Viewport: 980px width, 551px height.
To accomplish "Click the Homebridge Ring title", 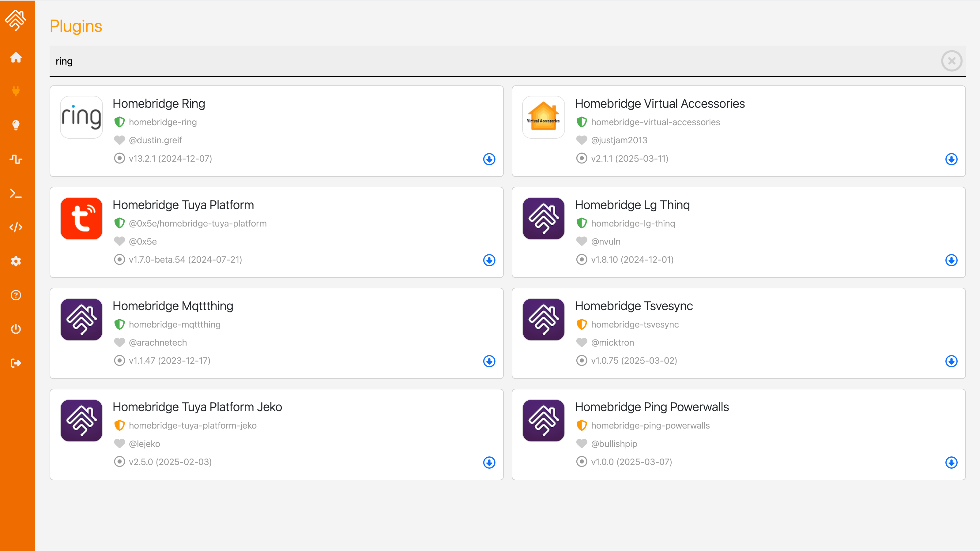I will pos(159,103).
